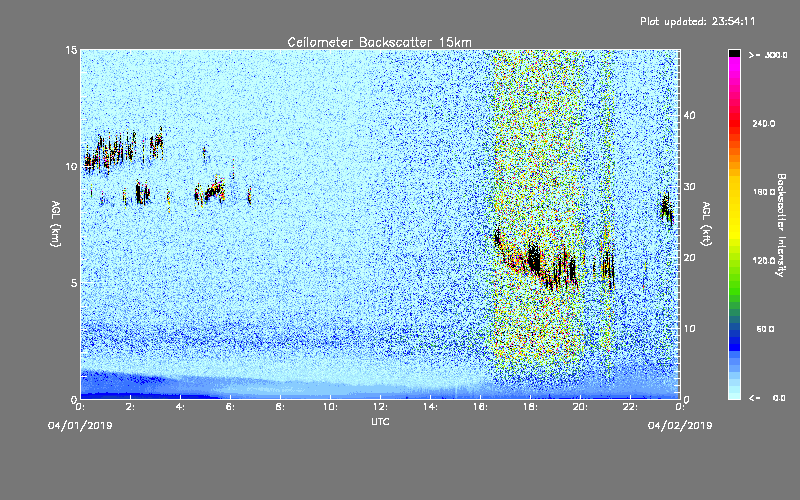This screenshot has width=800, height=500.
Task: Click the end date label 04/02/2019
Action: click(x=680, y=426)
